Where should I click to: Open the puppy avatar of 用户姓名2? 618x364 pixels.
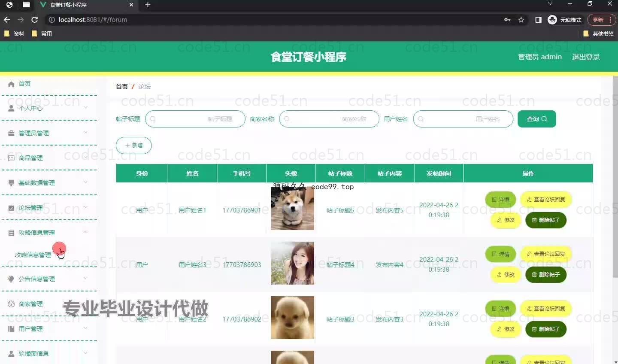point(292,318)
